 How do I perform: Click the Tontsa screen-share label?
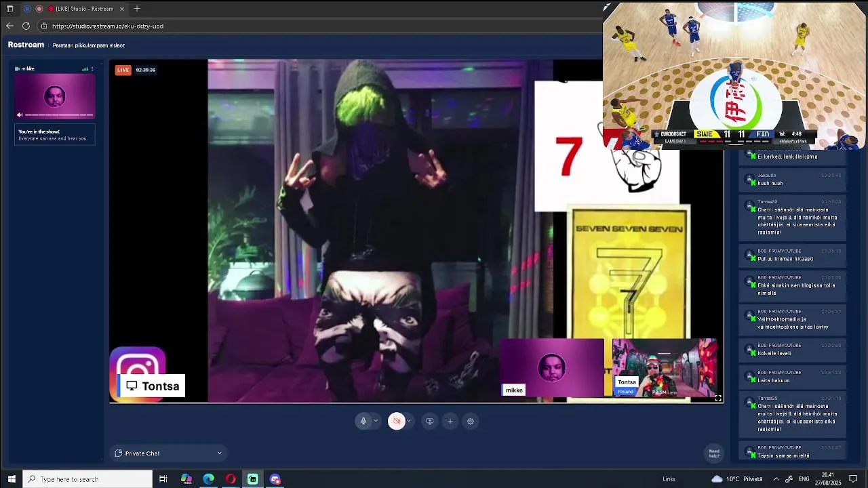click(152, 386)
